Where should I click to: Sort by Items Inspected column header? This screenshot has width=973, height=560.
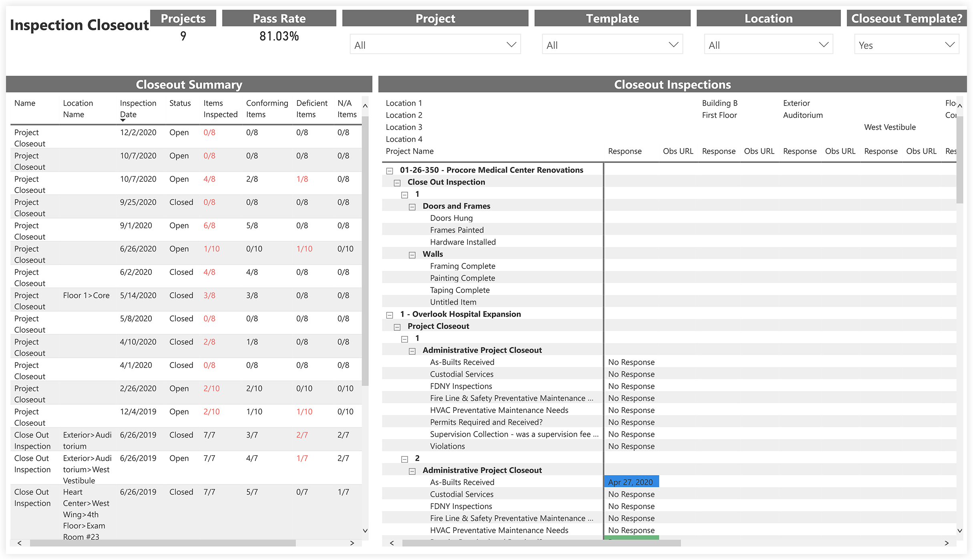(220, 108)
